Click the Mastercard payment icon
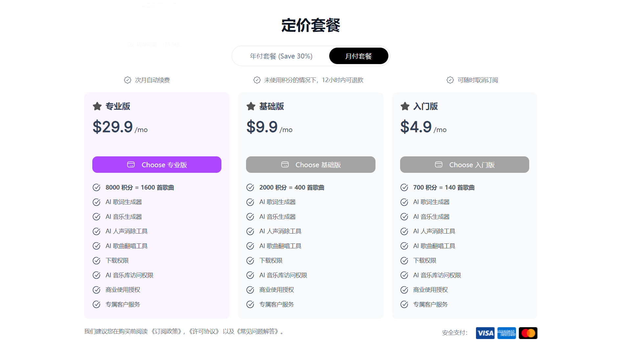The width and height of the screenshot is (634, 364). (528, 333)
